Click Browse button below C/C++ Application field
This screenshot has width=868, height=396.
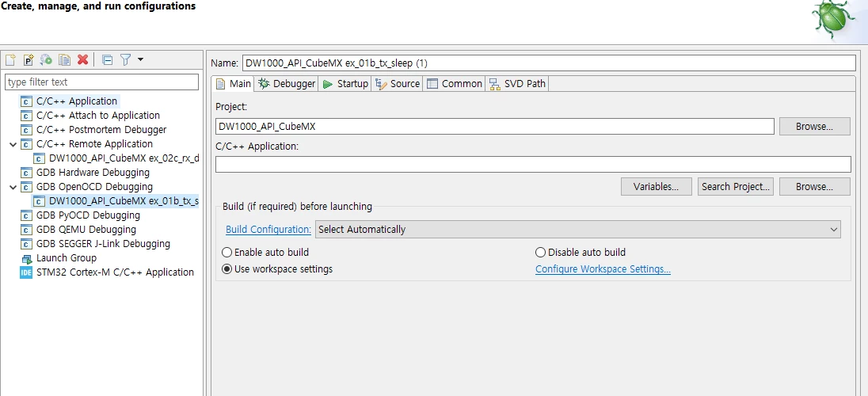(x=814, y=187)
